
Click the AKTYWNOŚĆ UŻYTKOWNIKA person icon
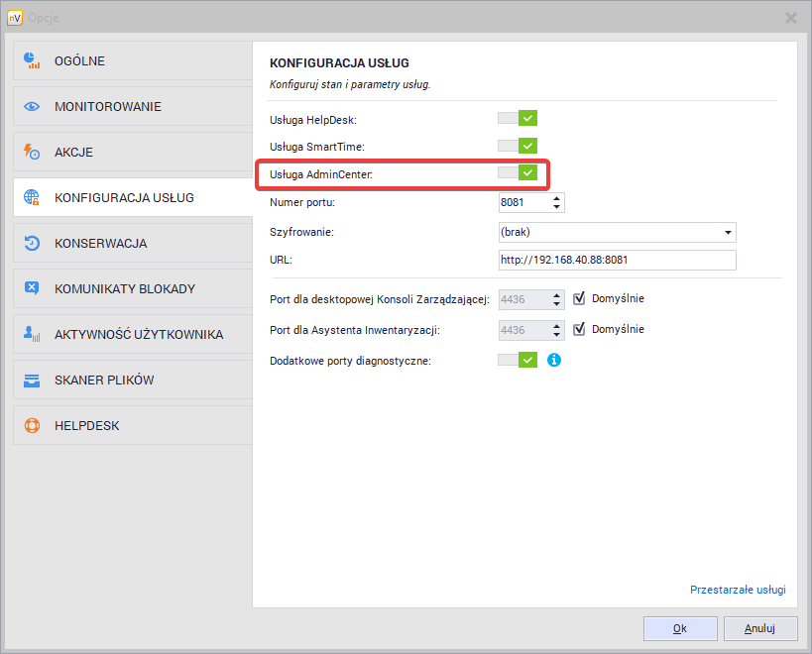point(32,335)
